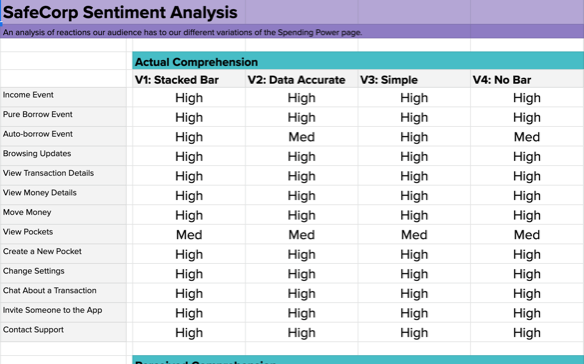Click the Med cell for View Pockets under V3
This screenshot has width=584, height=364.
pos(414,235)
